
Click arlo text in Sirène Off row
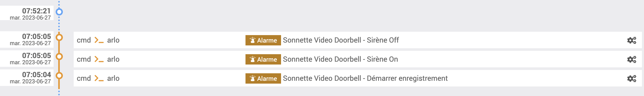tap(113, 40)
